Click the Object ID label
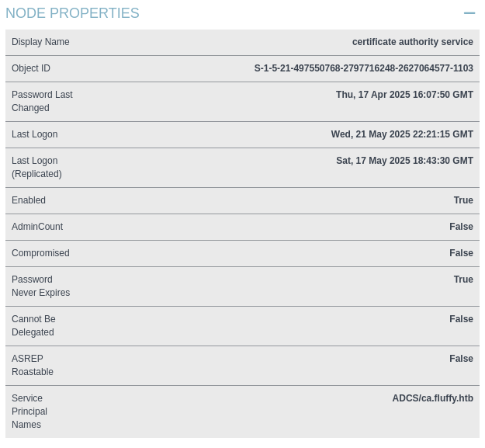This screenshot has height=448, width=485. [31, 68]
